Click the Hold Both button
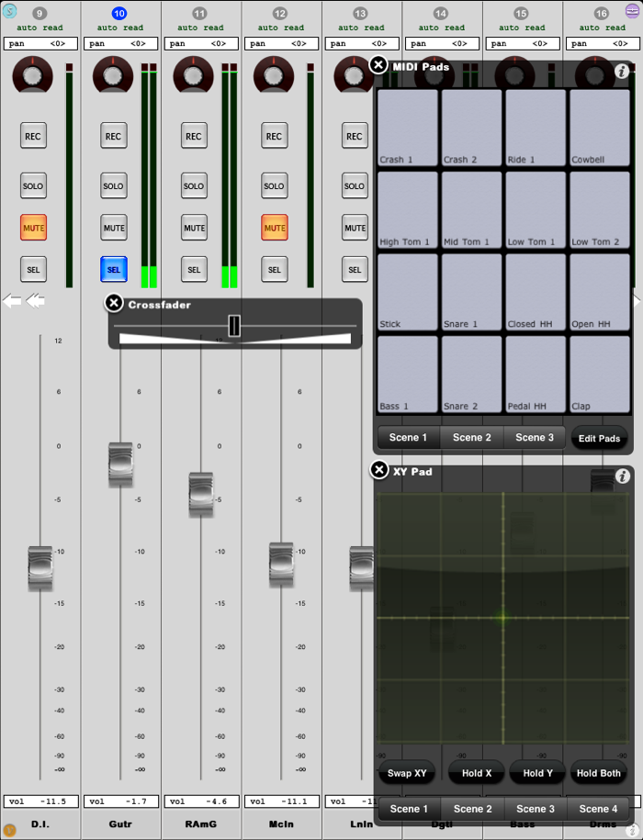The width and height of the screenshot is (643, 840). (x=599, y=773)
